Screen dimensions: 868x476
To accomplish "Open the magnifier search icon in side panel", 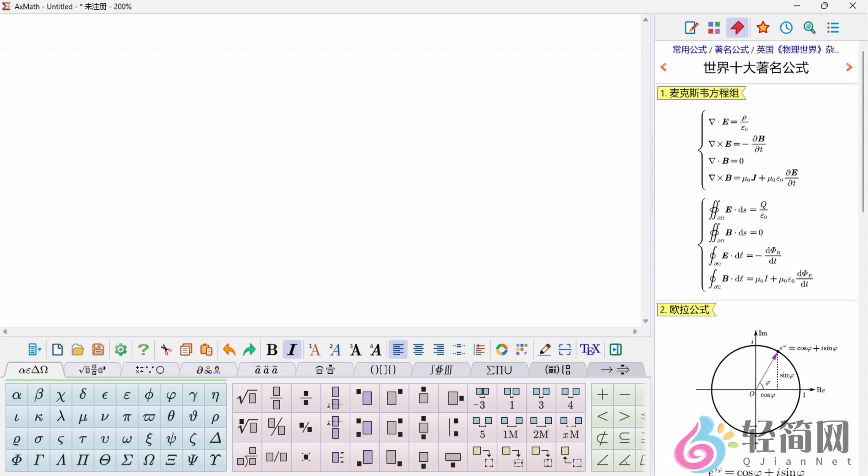I will (x=810, y=28).
